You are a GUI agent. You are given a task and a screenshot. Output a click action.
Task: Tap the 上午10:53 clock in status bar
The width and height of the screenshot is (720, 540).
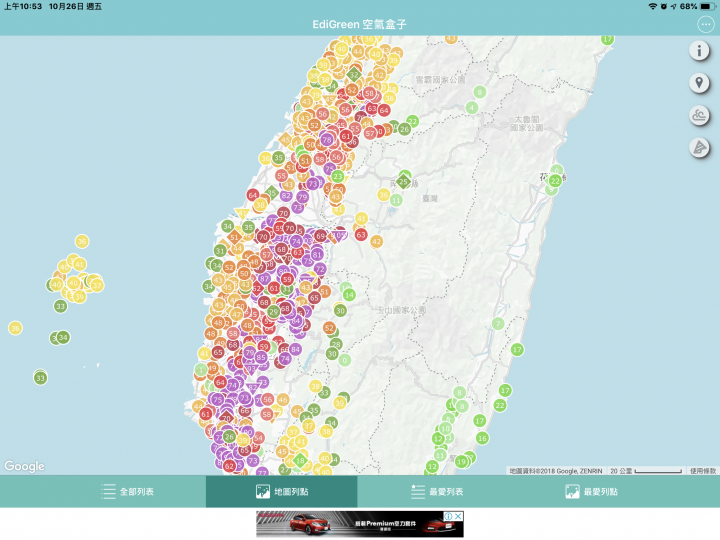click(x=23, y=6)
